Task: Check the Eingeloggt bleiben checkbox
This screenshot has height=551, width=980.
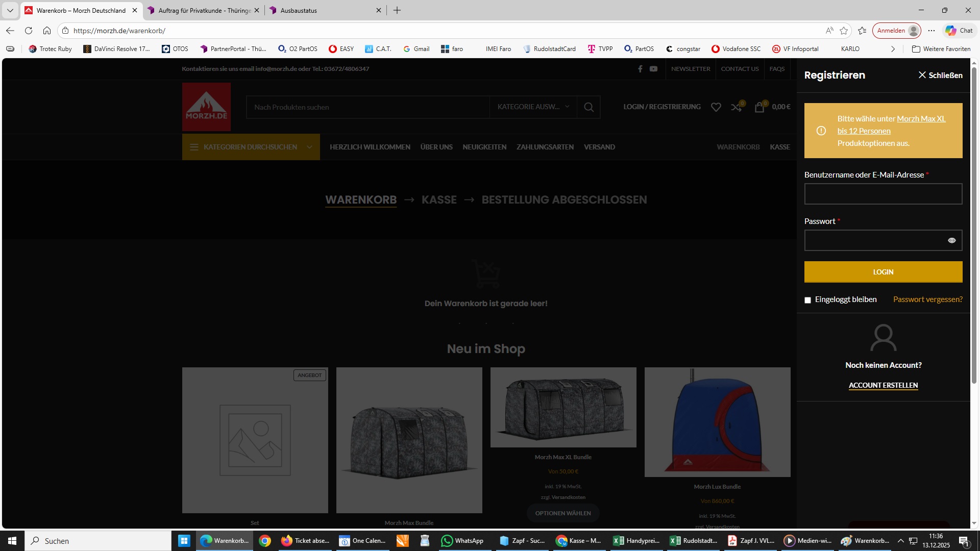Action: pyautogui.click(x=807, y=300)
